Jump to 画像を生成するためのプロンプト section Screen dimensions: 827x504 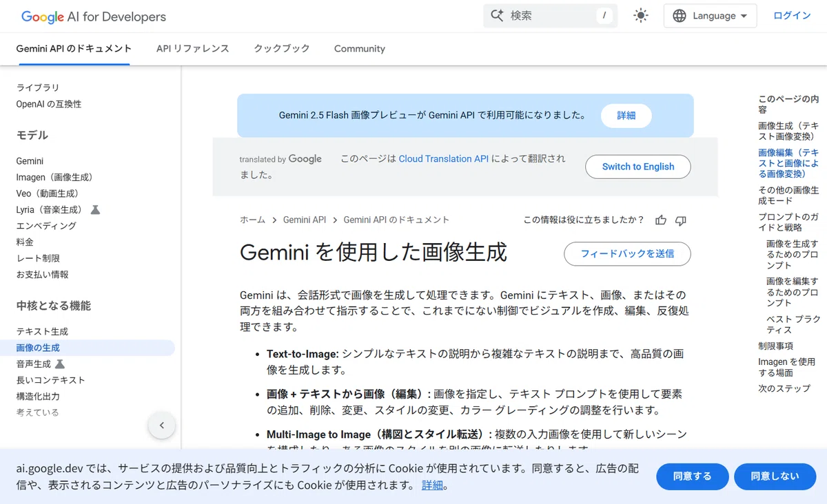coord(793,254)
